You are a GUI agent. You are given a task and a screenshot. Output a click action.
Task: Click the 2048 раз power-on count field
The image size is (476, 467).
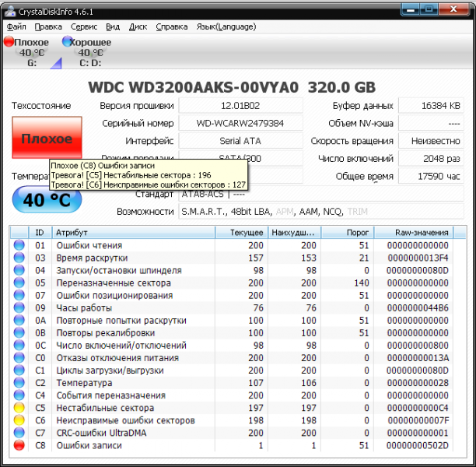(x=431, y=159)
